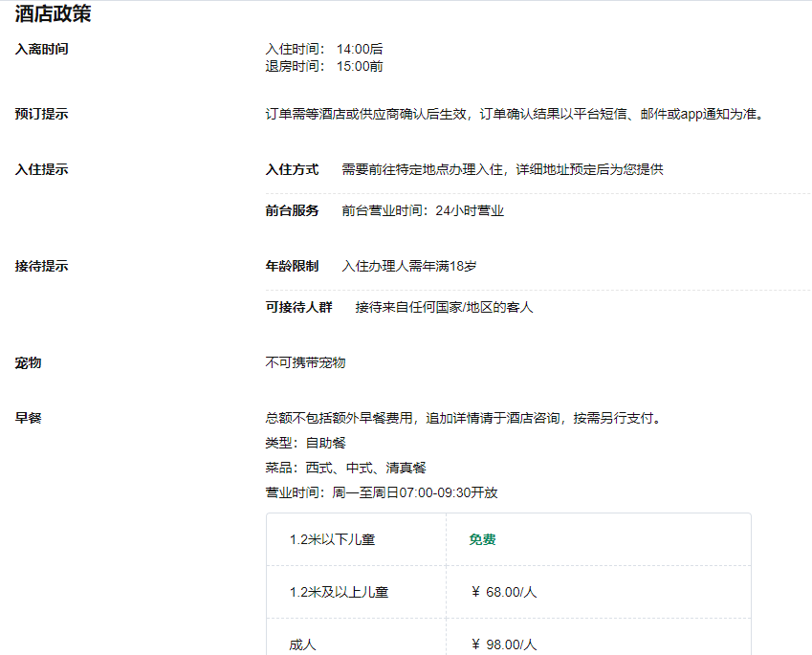Viewport: 812px width, 655px height.
Task: Click the 退房时间 15:00前 text
Action: pos(324,67)
